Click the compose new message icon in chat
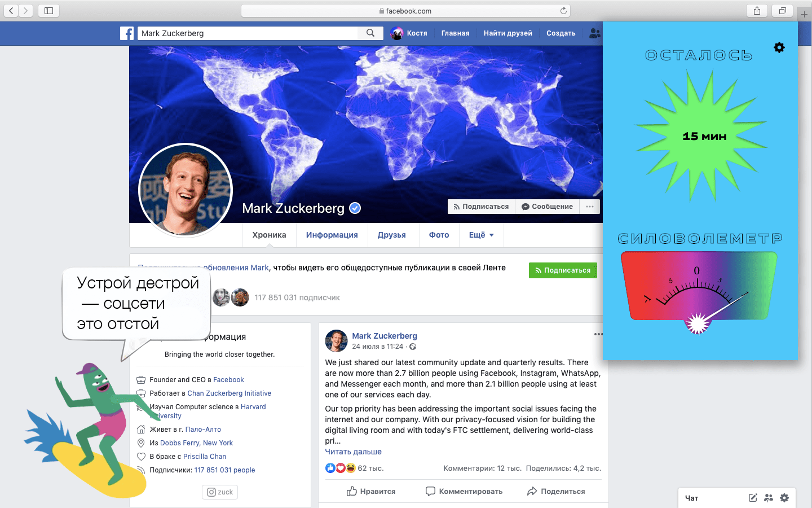The height and width of the screenshot is (508, 812). pyautogui.click(x=753, y=498)
